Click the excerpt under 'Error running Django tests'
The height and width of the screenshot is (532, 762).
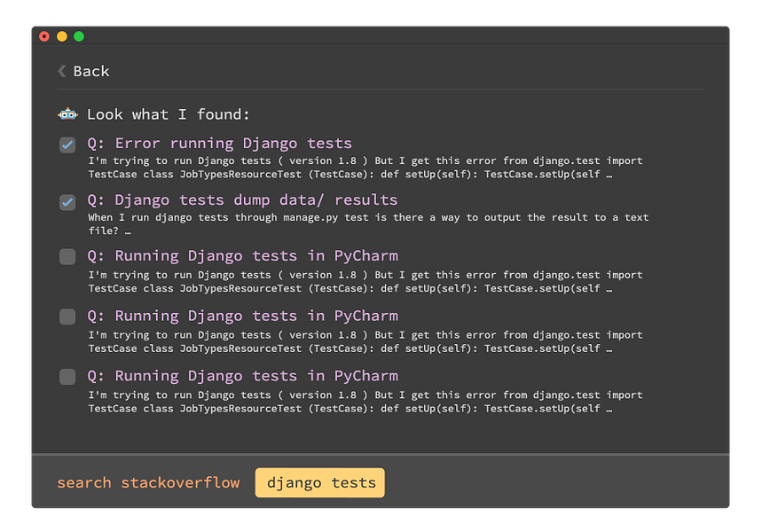coord(365,168)
